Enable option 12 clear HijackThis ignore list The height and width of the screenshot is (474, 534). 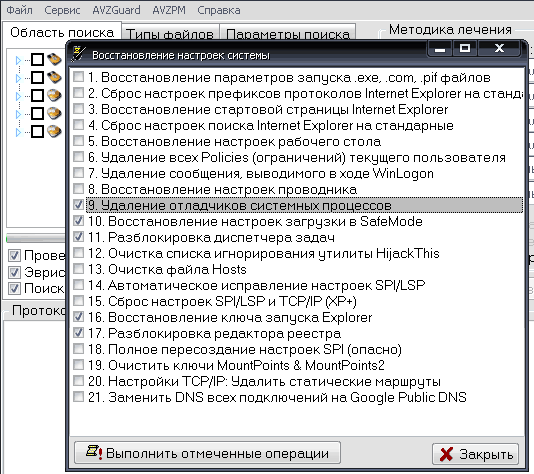(x=79, y=253)
